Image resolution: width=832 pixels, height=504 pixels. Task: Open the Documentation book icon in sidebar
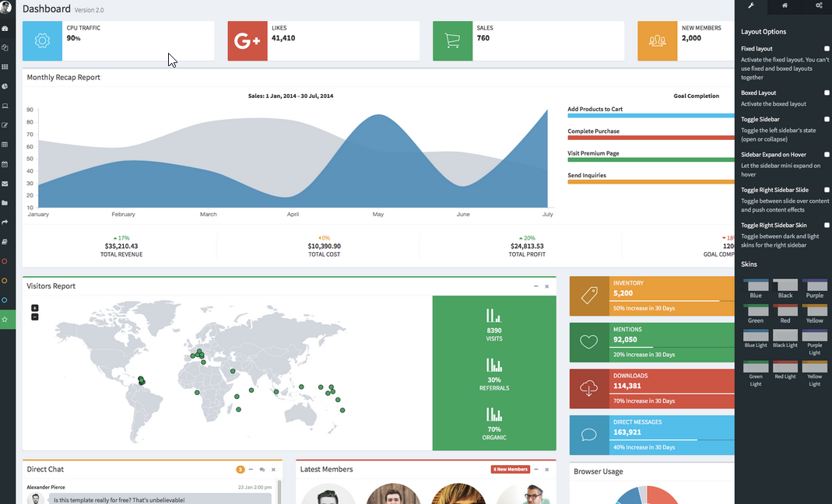coord(5,242)
